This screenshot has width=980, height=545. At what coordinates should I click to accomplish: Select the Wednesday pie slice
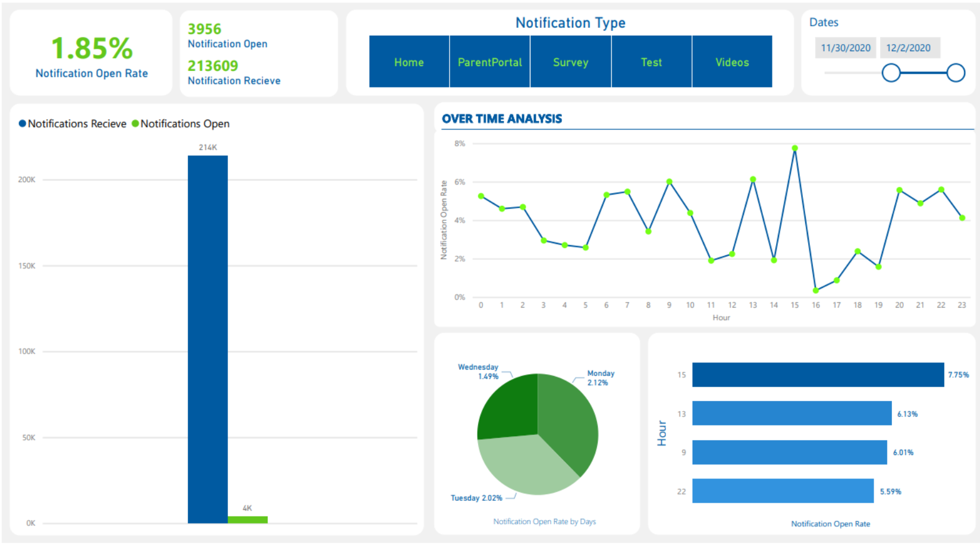tap(510, 408)
